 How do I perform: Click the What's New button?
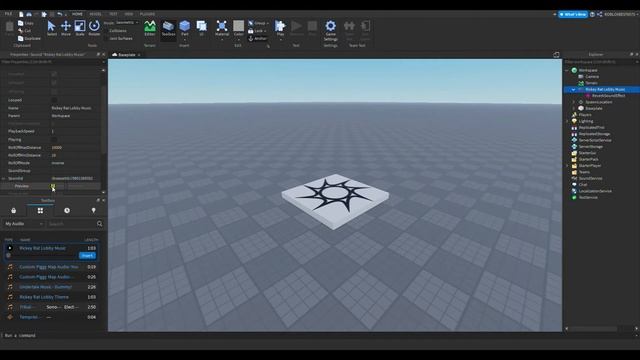pyautogui.click(x=573, y=14)
